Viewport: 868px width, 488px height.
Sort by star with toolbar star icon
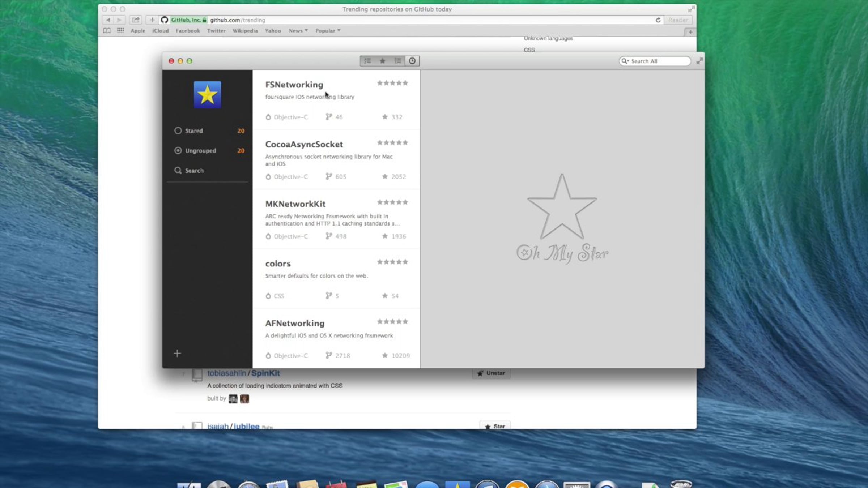382,61
